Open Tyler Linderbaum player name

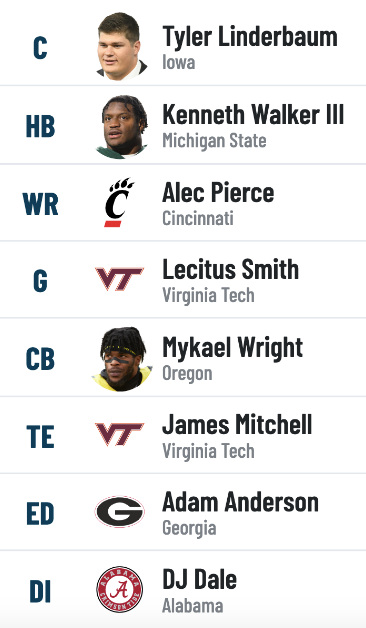coord(250,37)
